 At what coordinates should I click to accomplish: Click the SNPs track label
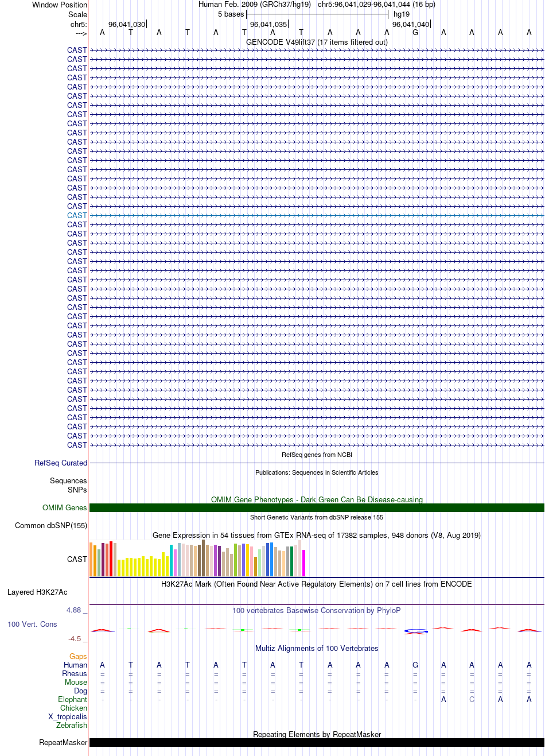coord(77,490)
